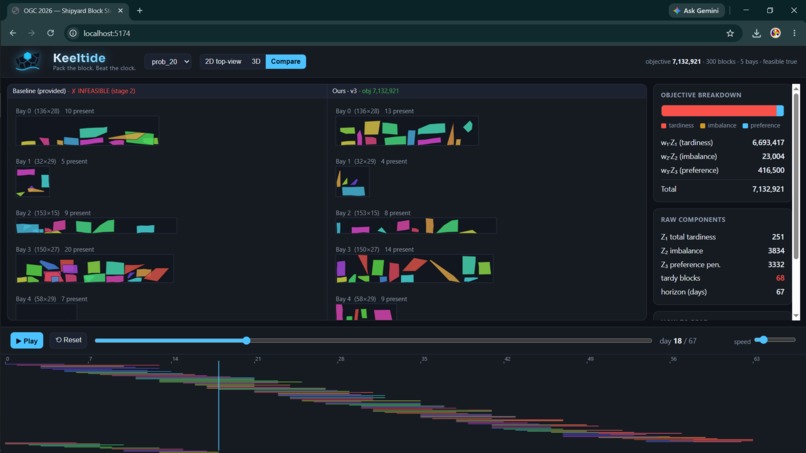806x453 pixels.
Task: Click the 'Baseline (provided)' panel header
Action: (x=39, y=91)
